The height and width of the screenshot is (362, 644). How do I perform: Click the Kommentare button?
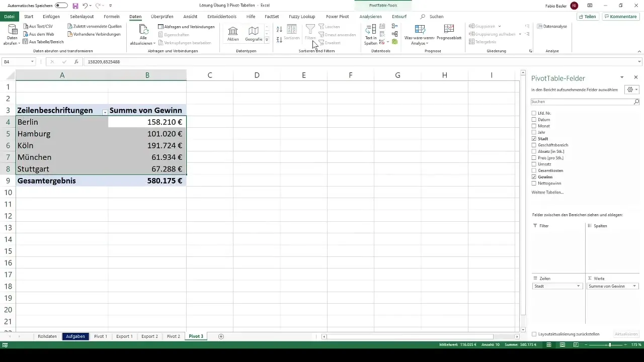click(x=620, y=17)
